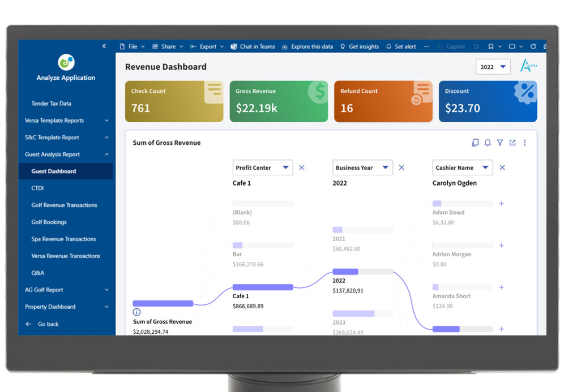Viewport: 564px width, 392px height.
Task: Remove the Cashier Name level with X
Action: coord(502,167)
